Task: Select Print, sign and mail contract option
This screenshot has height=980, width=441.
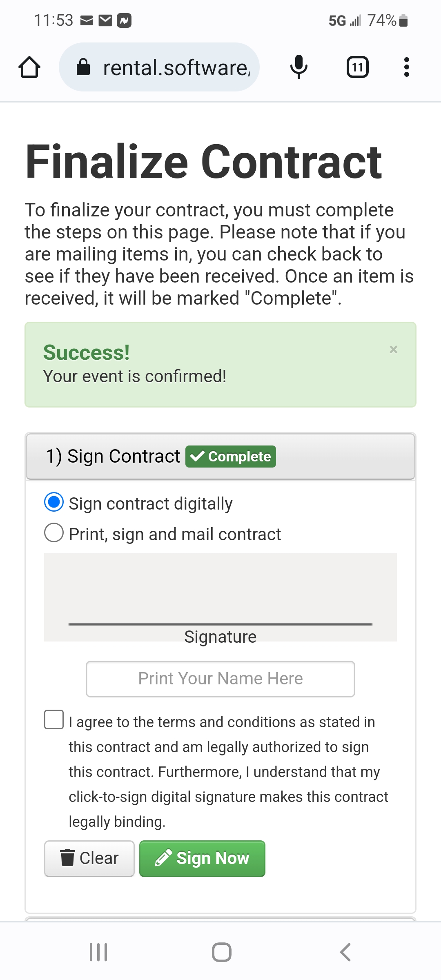Action: point(54,533)
